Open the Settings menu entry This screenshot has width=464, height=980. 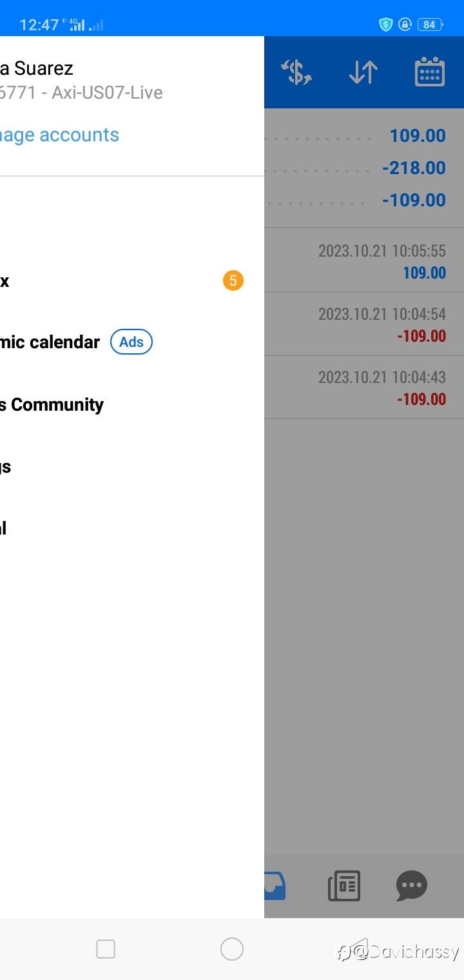(x=6, y=467)
